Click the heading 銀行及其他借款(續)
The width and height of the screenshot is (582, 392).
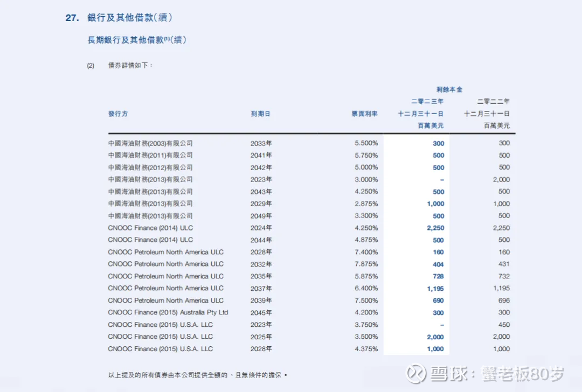tap(129, 17)
